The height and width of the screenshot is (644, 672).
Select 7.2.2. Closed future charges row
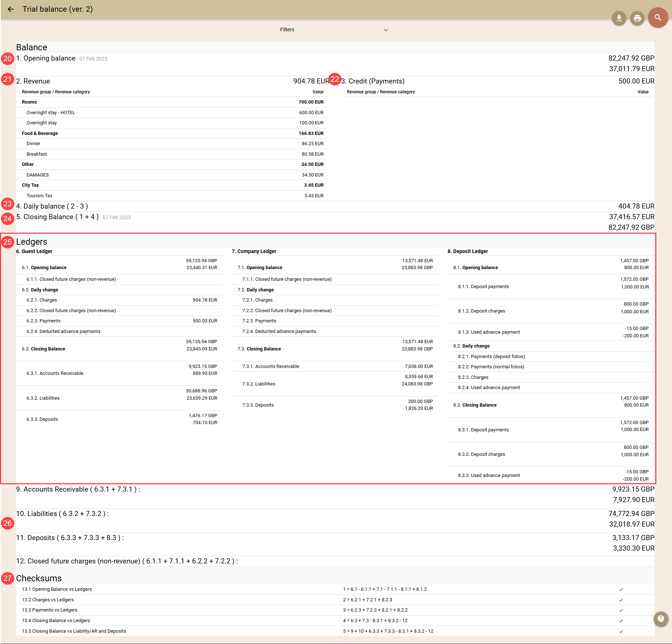(x=335, y=311)
